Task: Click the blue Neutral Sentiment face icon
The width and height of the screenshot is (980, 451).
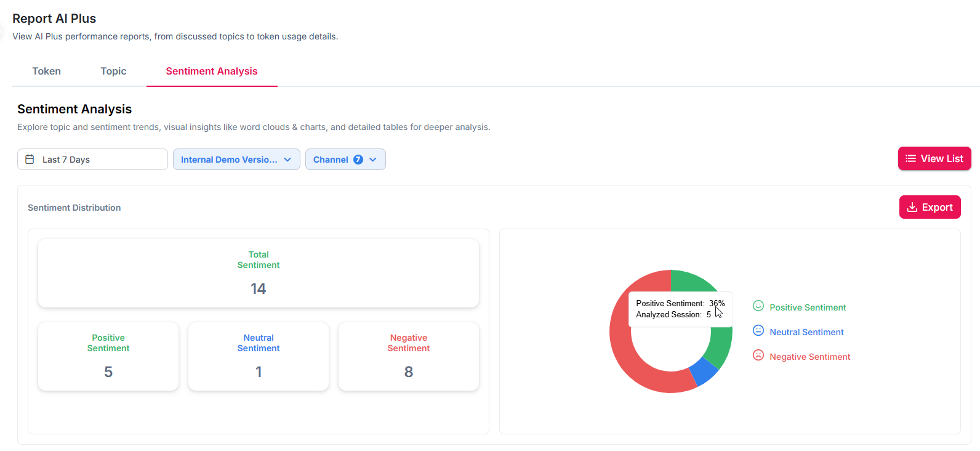Action: click(758, 331)
